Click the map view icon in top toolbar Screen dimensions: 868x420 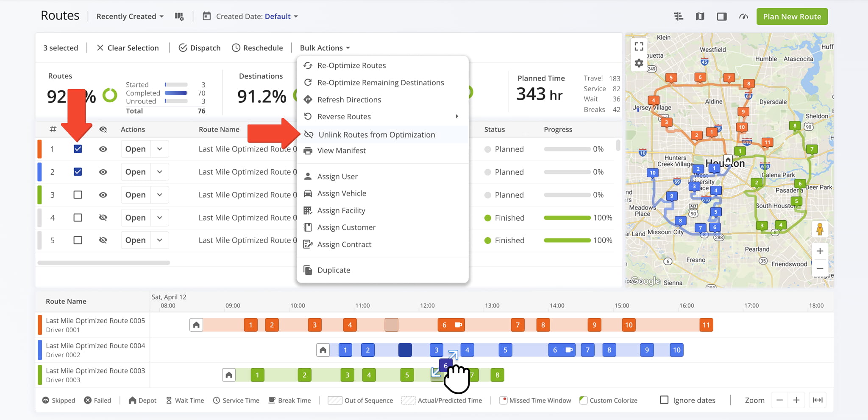tap(700, 17)
